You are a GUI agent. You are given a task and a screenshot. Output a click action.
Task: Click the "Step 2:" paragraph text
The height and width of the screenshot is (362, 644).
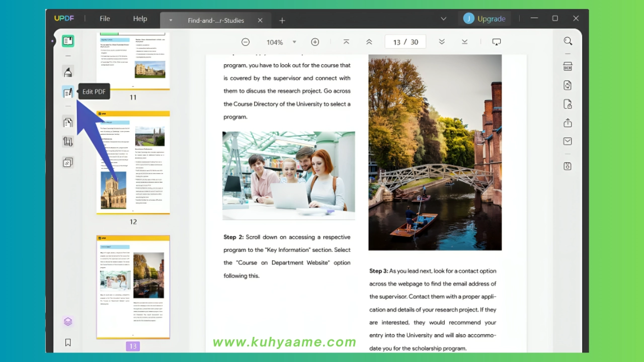pyautogui.click(x=287, y=256)
